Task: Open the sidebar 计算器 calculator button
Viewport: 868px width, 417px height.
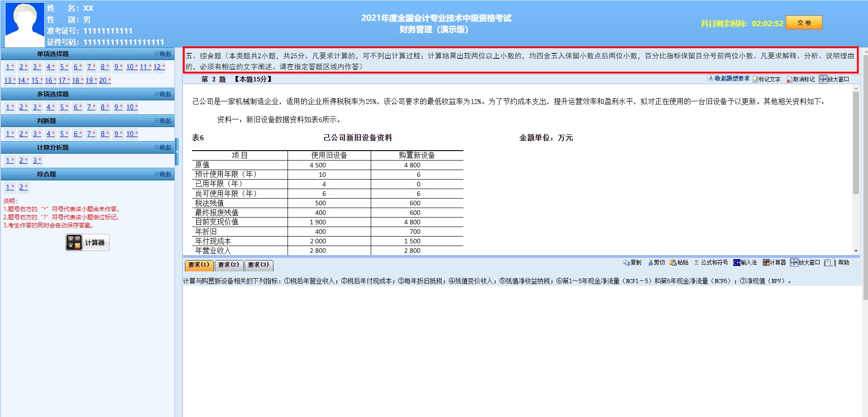Action: (x=88, y=242)
